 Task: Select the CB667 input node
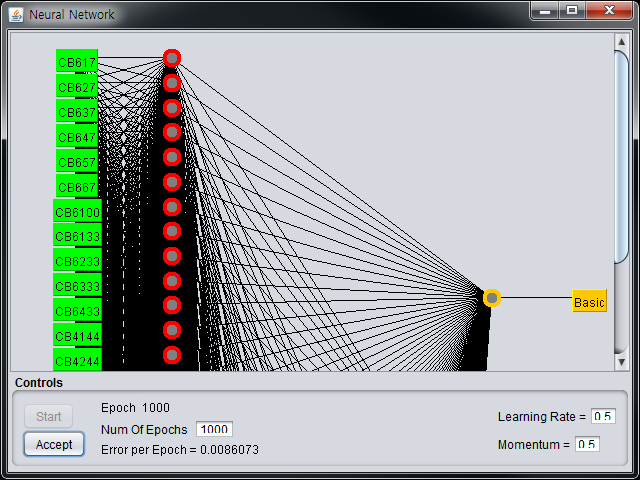pos(77,186)
